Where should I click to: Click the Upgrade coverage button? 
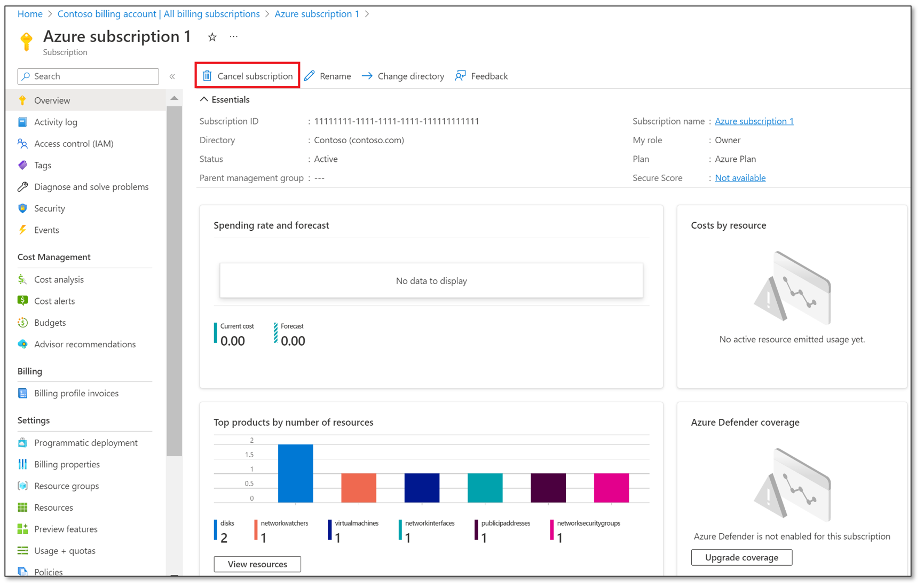tap(741, 557)
